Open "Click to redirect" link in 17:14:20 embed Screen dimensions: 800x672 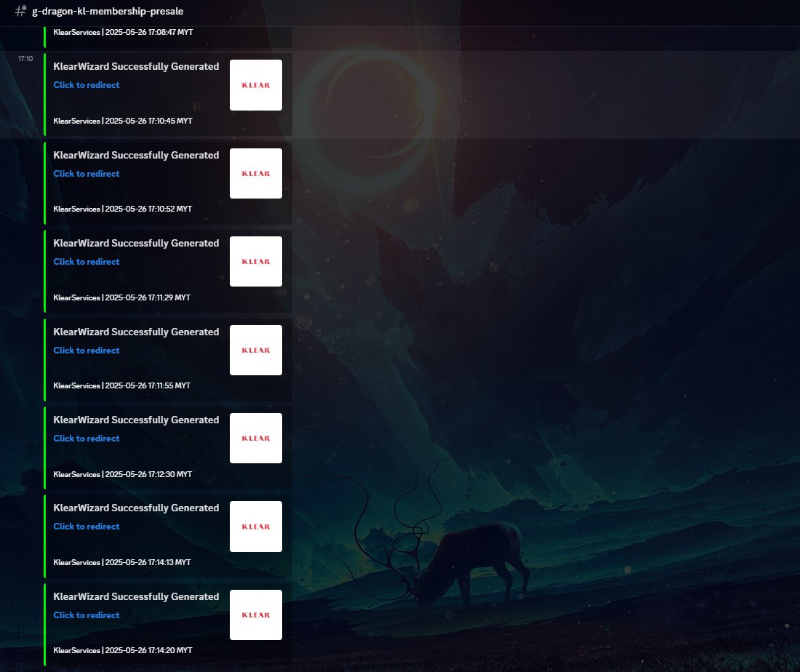87,615
